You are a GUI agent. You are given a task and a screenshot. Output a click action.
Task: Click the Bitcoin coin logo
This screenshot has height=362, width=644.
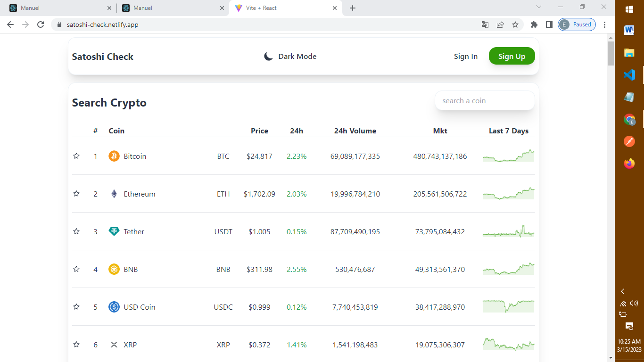click(114, 156)
